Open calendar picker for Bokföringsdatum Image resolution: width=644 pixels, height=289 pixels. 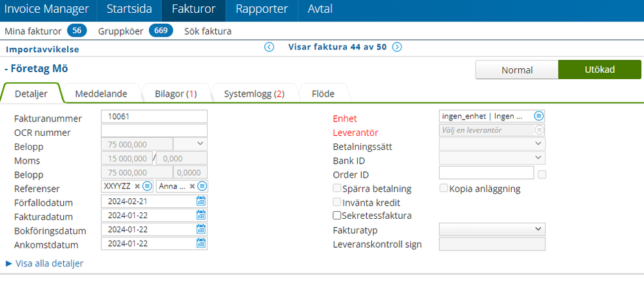[201, 229]
